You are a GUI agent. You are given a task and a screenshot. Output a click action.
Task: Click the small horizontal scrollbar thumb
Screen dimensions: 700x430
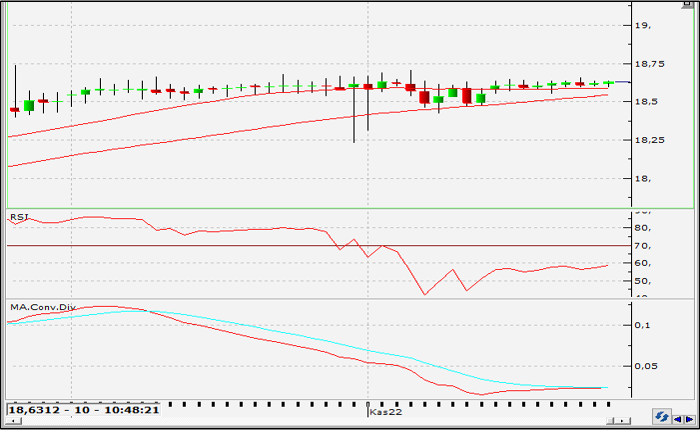611,421
